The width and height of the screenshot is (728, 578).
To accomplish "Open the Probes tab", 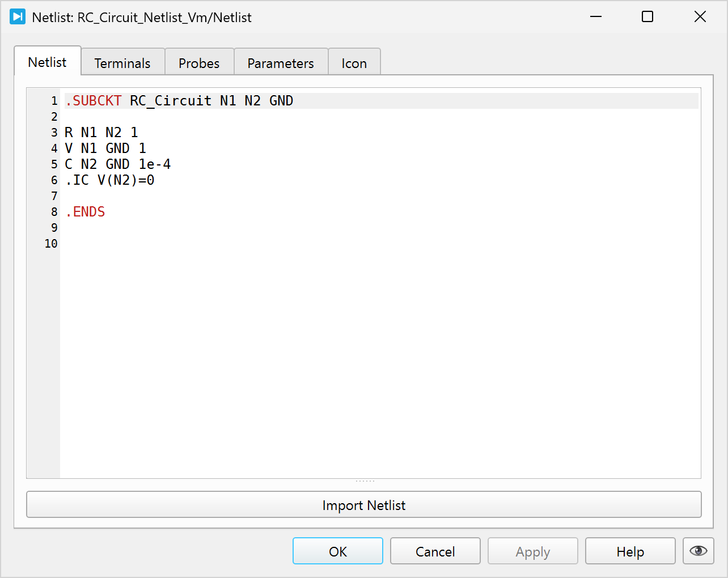I will tap(199, 63).
